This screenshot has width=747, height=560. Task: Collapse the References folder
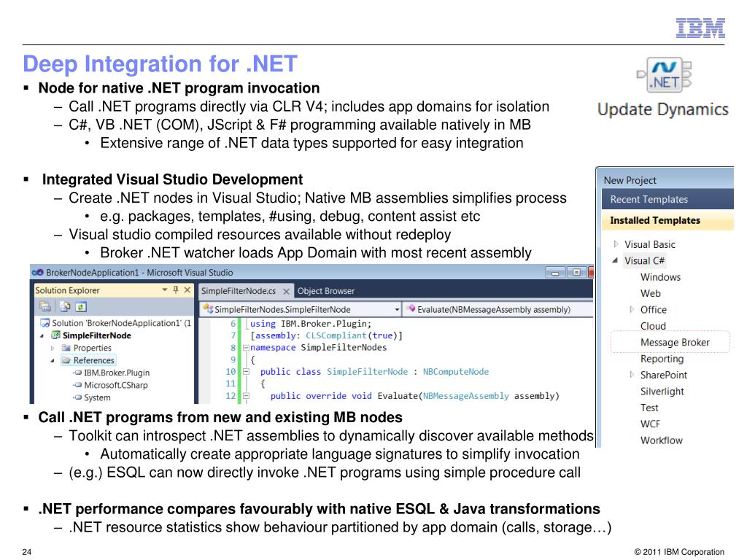(53, 360)
